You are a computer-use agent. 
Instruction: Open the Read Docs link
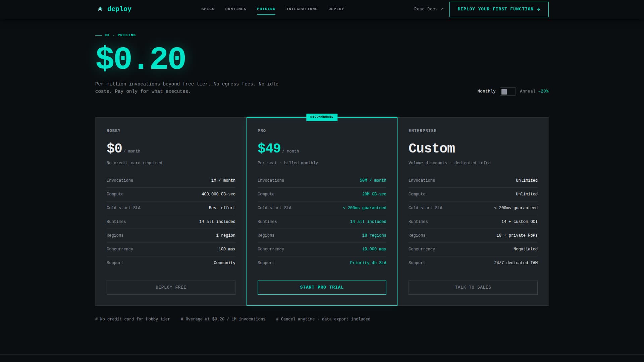tap(426, 9)
